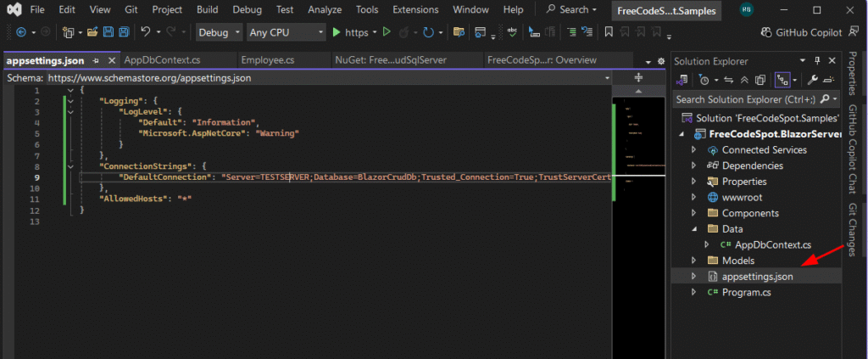Open the Build menu
The height and width of the screenshot is (359, 868).
click(x=207, y=9)
